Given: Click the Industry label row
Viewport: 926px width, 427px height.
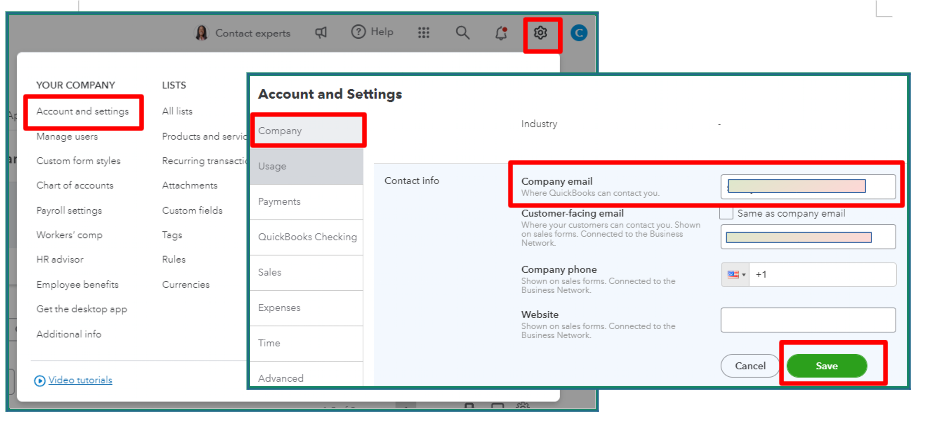Looking at the screenshot, I should pyautogui.click(x=539, y=123).
